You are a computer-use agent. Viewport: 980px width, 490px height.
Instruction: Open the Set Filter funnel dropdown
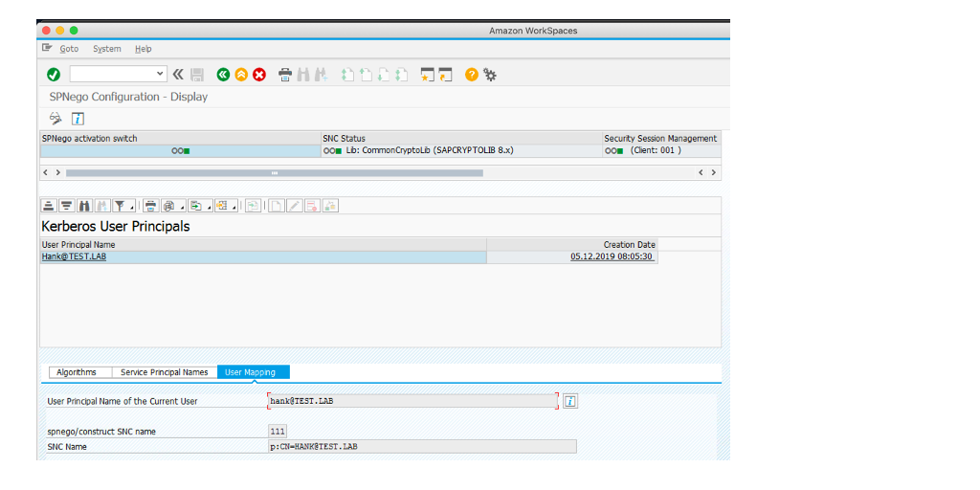123,205
